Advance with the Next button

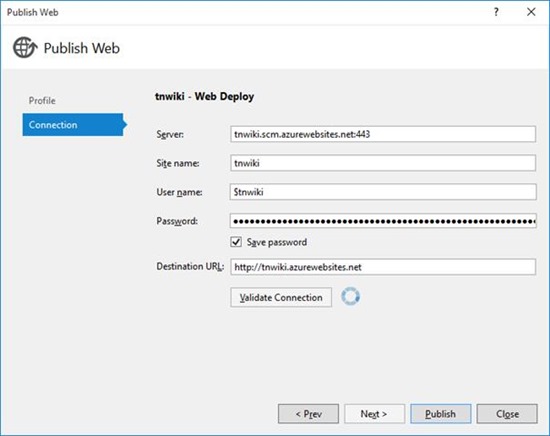click(x=374, y=414)
